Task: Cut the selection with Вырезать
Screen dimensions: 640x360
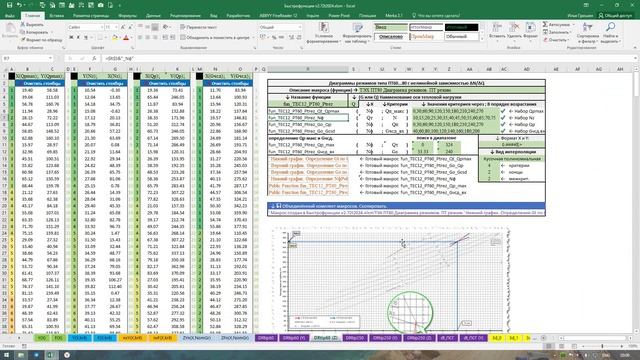Action: click(32, 24)
